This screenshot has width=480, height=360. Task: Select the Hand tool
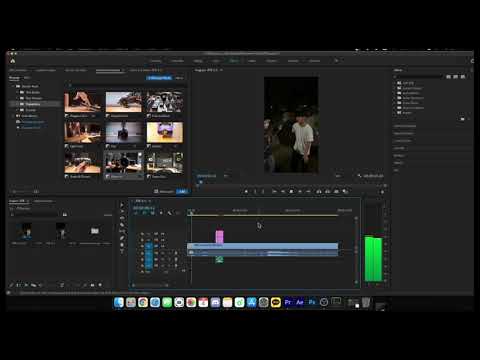click(x=122, y=245)
